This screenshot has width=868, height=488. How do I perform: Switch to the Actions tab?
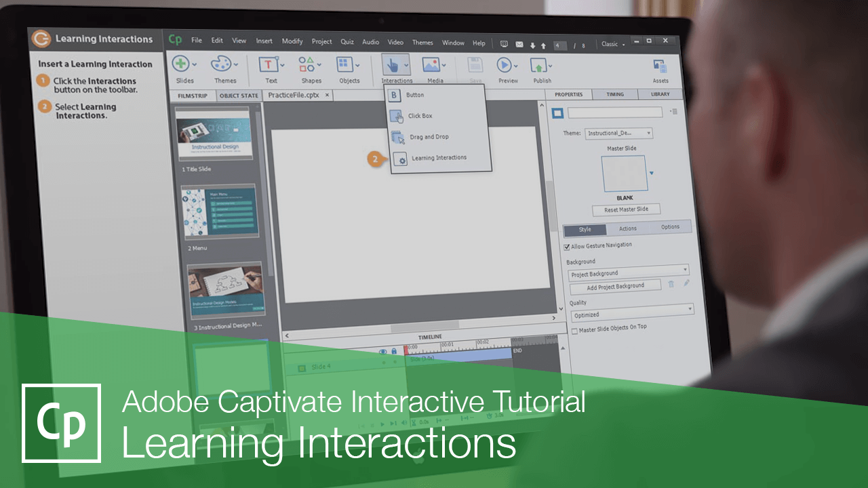[627, 229]
